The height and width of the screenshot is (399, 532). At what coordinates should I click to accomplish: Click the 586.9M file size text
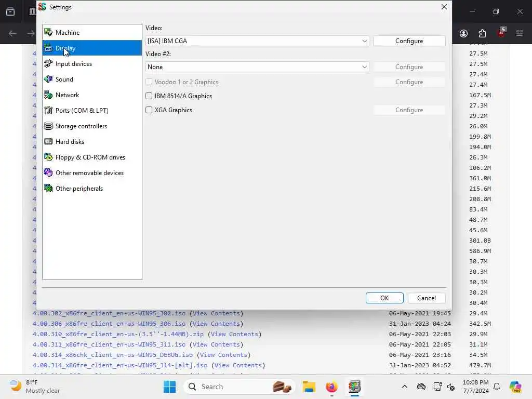480,251
